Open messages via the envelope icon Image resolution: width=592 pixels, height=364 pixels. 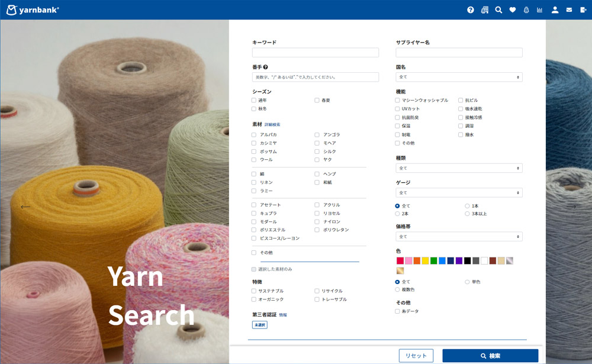(569, 10)
